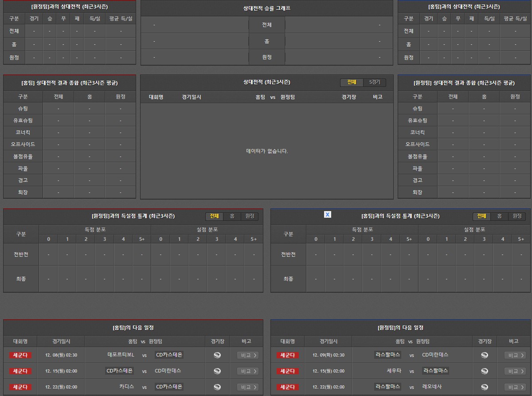The width and height of the screenshot is (532, 396).
Task: Open 비교 arrow for 데포르티보L vs CD카스테온
Action: (x=248, y=355)
